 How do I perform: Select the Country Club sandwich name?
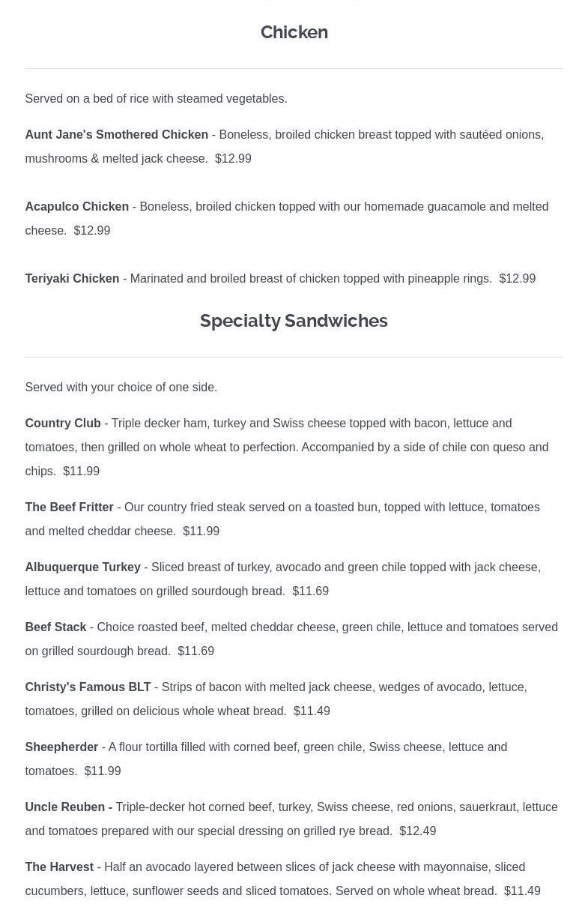pyautogui.click(x=63, y=424)
